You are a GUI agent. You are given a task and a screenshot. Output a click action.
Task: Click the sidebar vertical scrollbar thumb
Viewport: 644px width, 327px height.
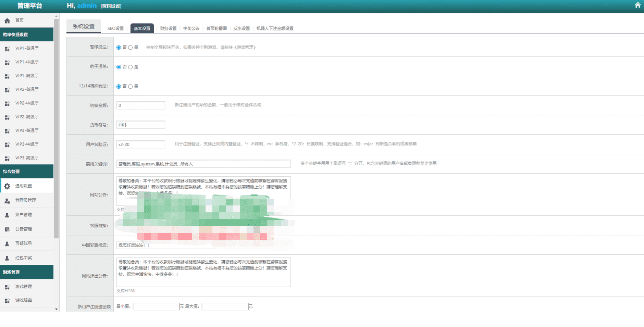(x=57, y=128)
